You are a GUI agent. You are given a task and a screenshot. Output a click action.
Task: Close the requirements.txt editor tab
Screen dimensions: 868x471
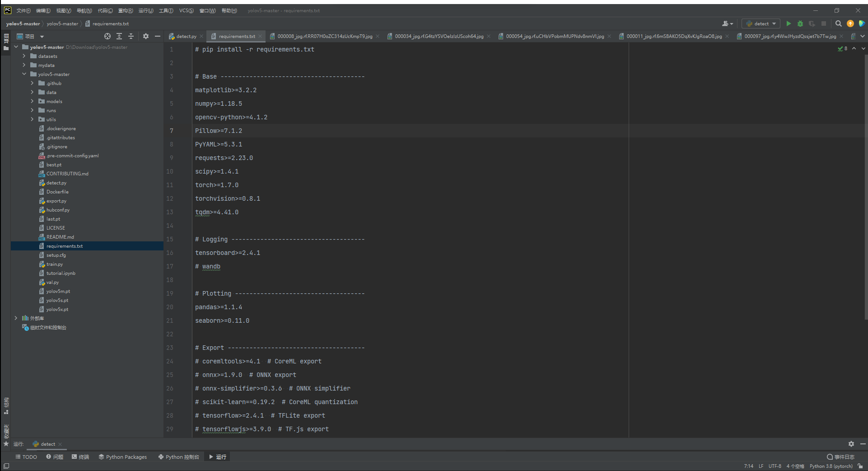click(260, 37)
